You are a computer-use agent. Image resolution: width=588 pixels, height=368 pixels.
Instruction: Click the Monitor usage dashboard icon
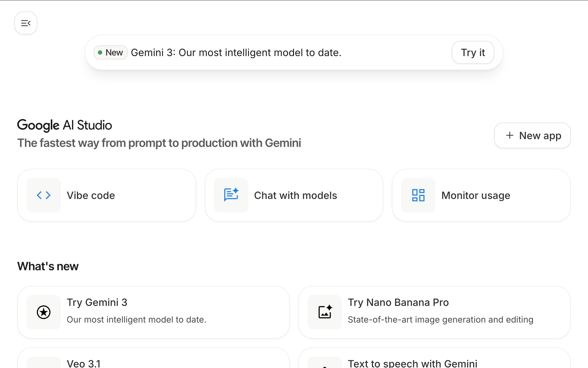point(418,195)
